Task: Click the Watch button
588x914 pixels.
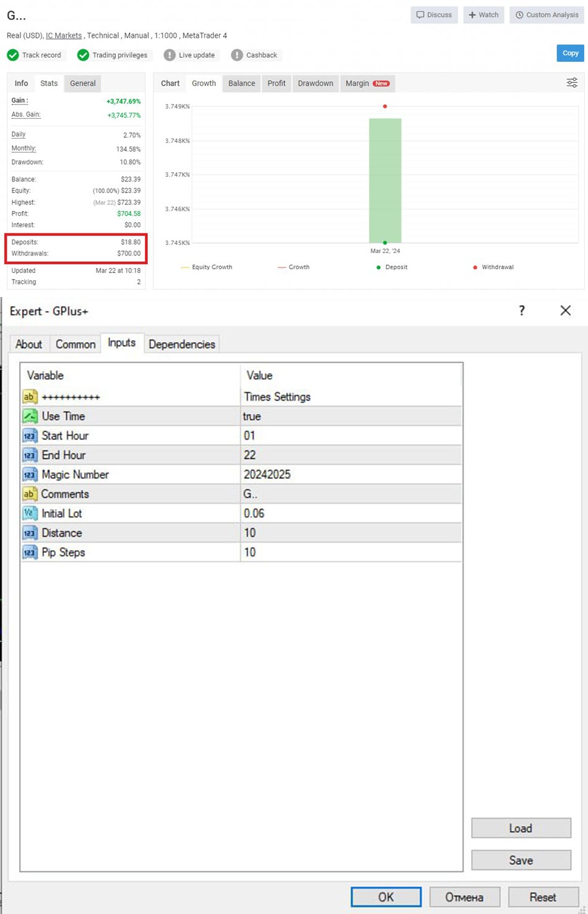Action: (483, 15)
